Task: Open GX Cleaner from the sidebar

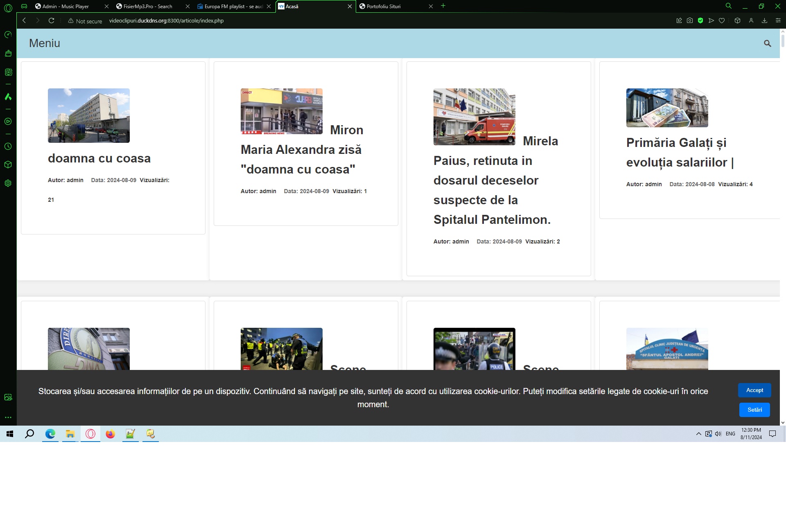Action: [x=8, y=53]
